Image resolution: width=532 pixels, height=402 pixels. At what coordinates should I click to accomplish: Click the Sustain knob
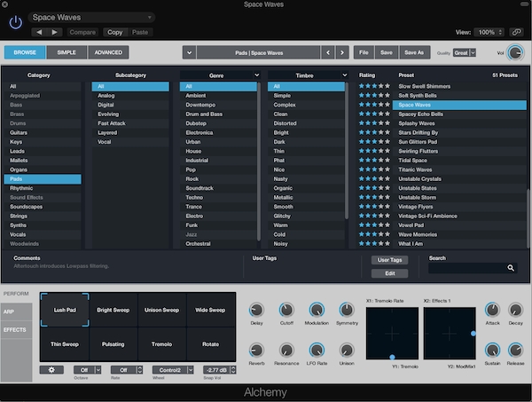click(x=492, y=350)
